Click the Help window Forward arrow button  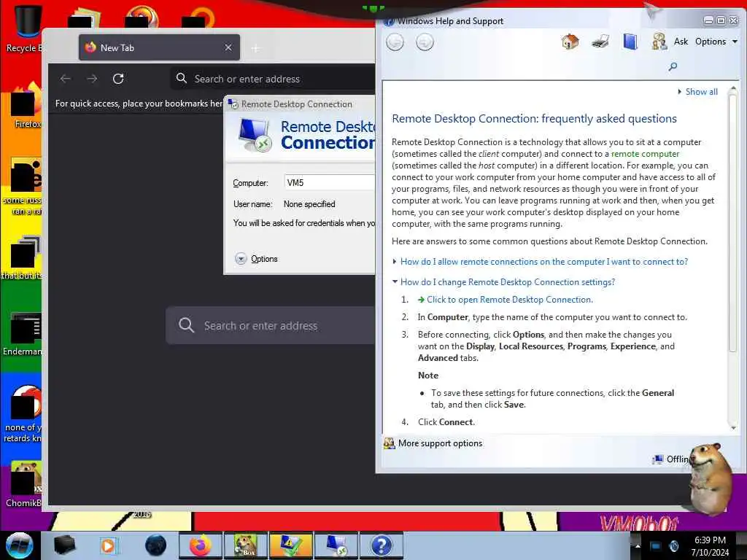point(425,42)
